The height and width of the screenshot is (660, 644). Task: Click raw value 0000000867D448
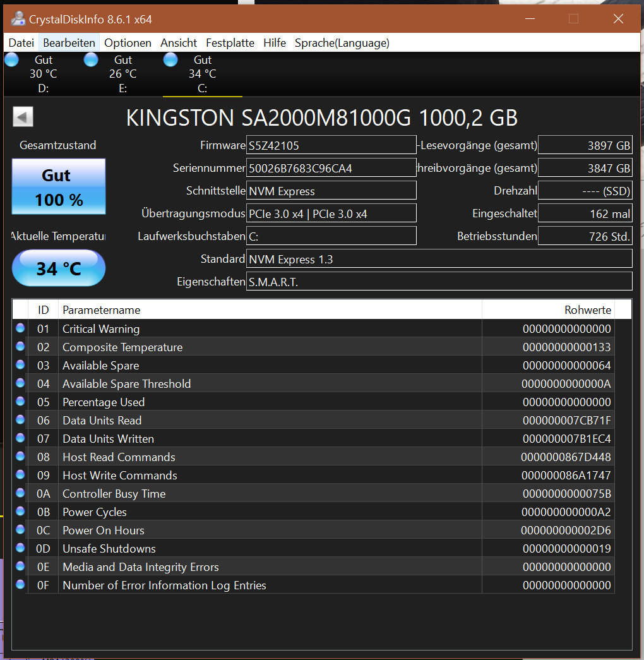point(566,457)
